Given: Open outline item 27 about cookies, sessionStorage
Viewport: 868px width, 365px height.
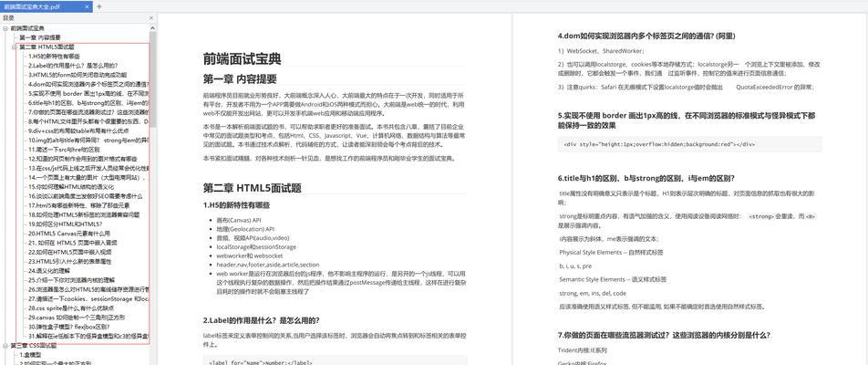Looking at the screenshot, I should click(x=88, y=298).
